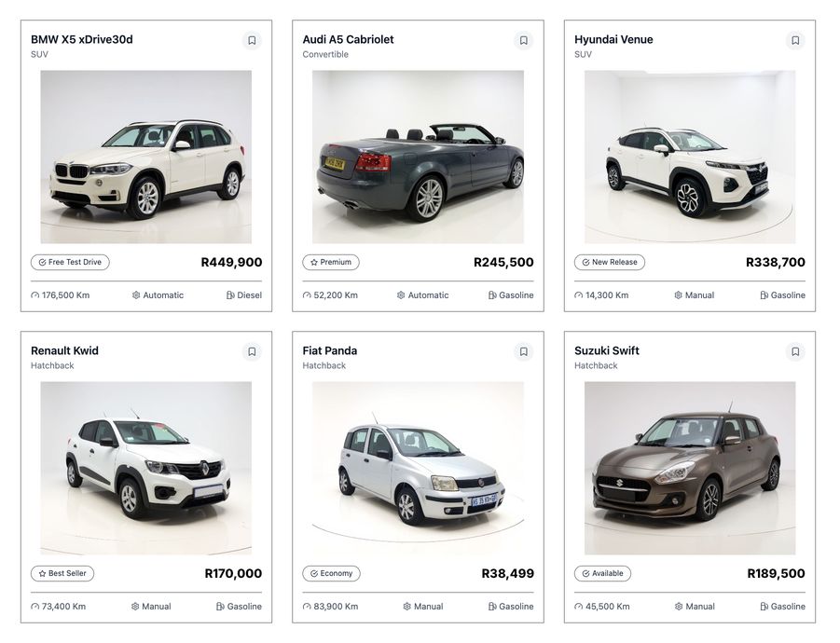This screenshot has height=643, width=840.
Task: Toggle bookmark on Hyundai Venue card
Action: click(x=795, y=40)
